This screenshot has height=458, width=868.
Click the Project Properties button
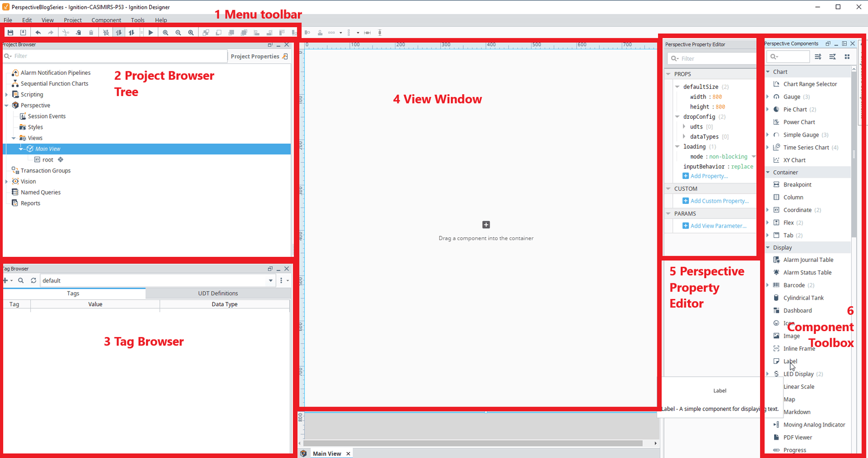point(260,56)
